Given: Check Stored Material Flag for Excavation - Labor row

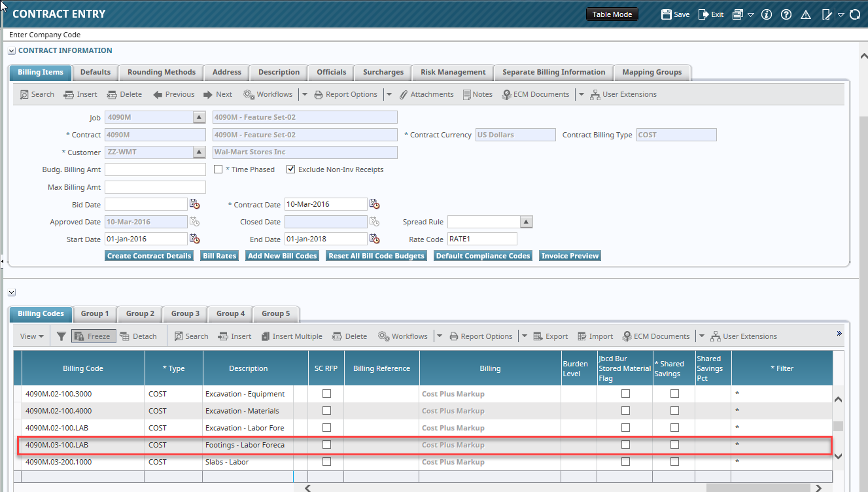Looking at the screenshot, I should click(625, 427).
